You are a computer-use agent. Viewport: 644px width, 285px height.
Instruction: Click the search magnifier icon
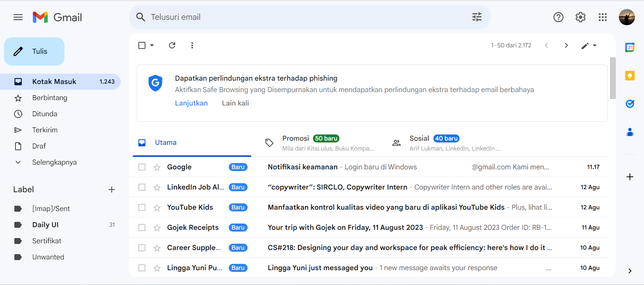coord(140,17)
